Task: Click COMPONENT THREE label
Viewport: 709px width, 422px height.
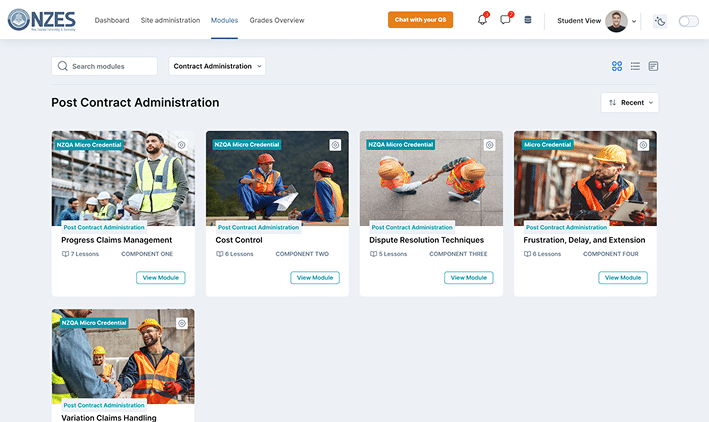Action: click(458, 254)
